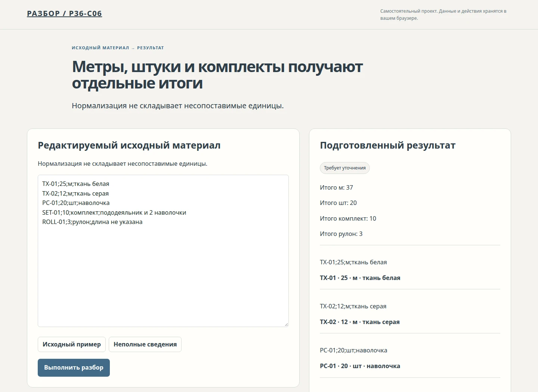Click raw line 'TX-01;25;м;ткань белая' in result panel
538x392 pixels.
[353, 262]
